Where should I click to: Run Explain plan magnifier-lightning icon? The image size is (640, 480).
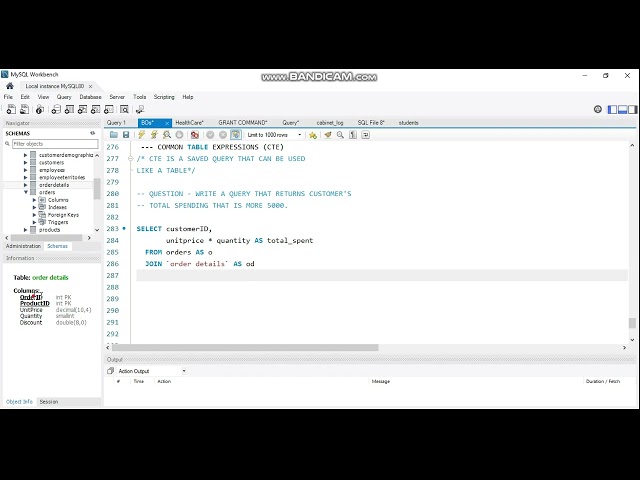(167, 135)
